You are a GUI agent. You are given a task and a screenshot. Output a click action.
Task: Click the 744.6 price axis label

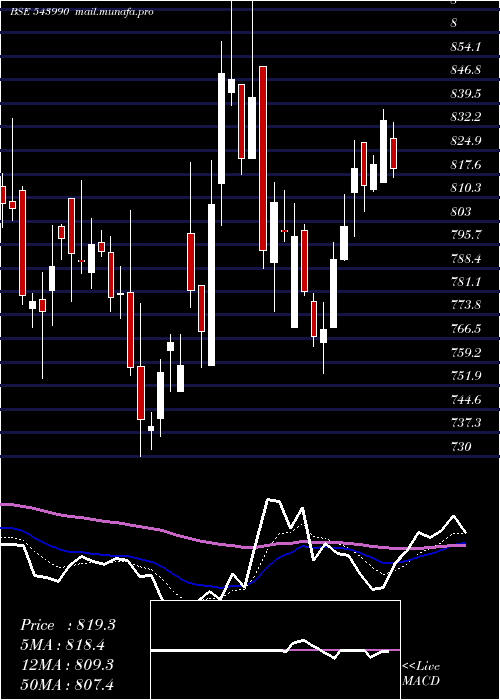point(465,400)
